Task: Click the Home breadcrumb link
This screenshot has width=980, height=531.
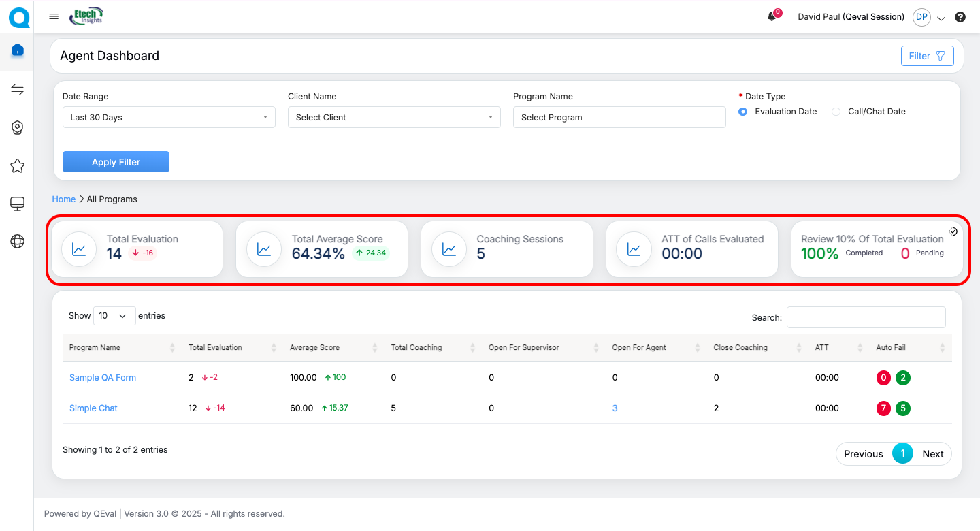Action: tap(64, 199)
